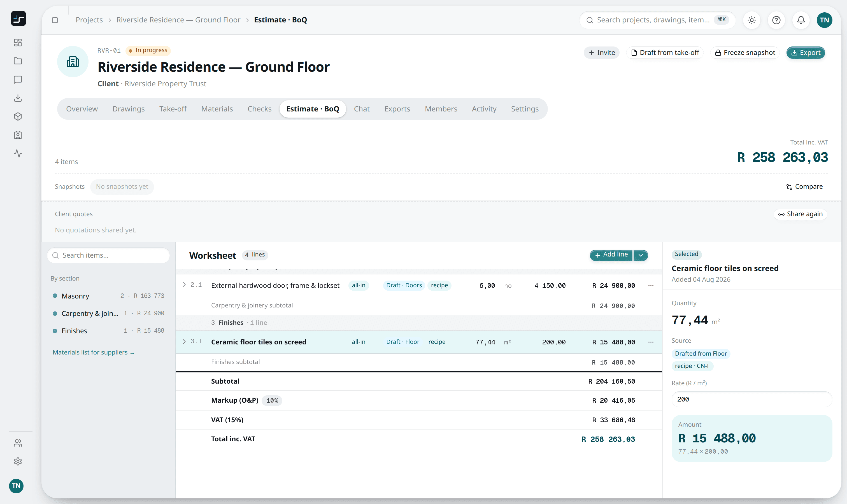Open help question mark icon
847x504 pixels.
(x=776, y=20)
